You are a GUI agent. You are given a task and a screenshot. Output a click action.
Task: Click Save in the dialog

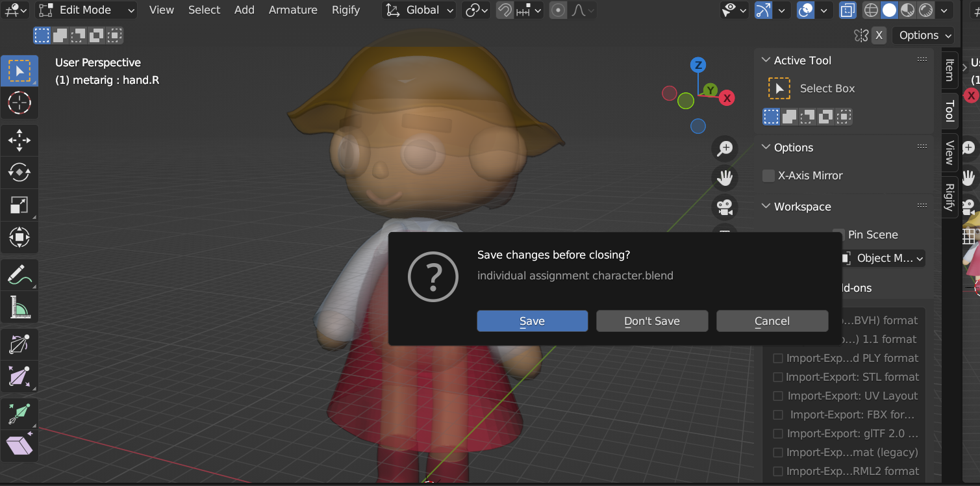point(533,321)
